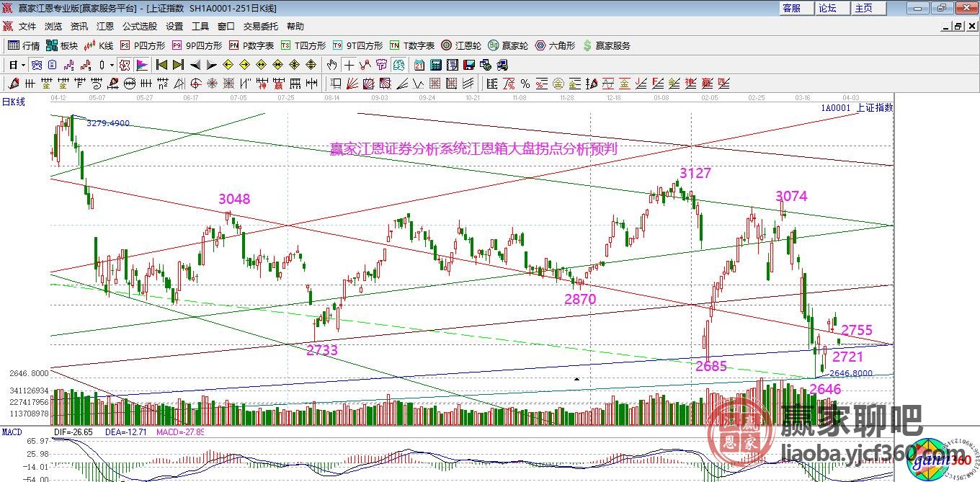This screenshot has height=482, width=980.
Task: Click the 日K线 chart label
Action: [x=13, y=102]
